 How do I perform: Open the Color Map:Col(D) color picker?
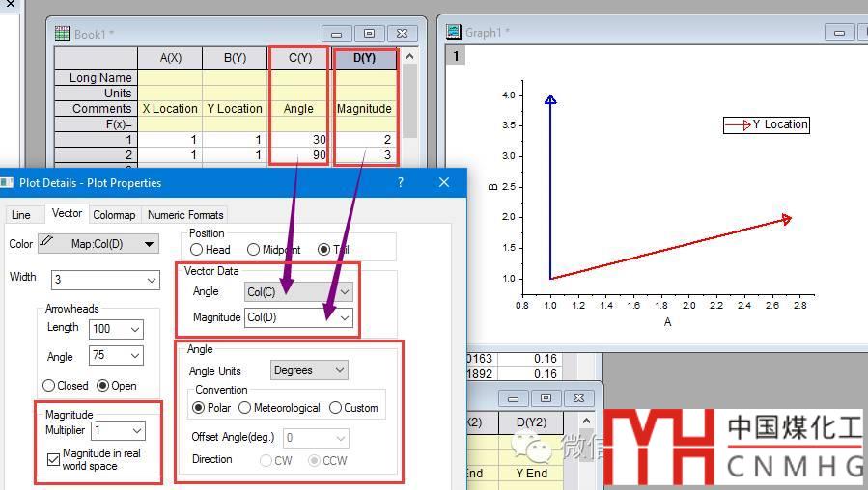pyautogui.click(x=98, y=244)
